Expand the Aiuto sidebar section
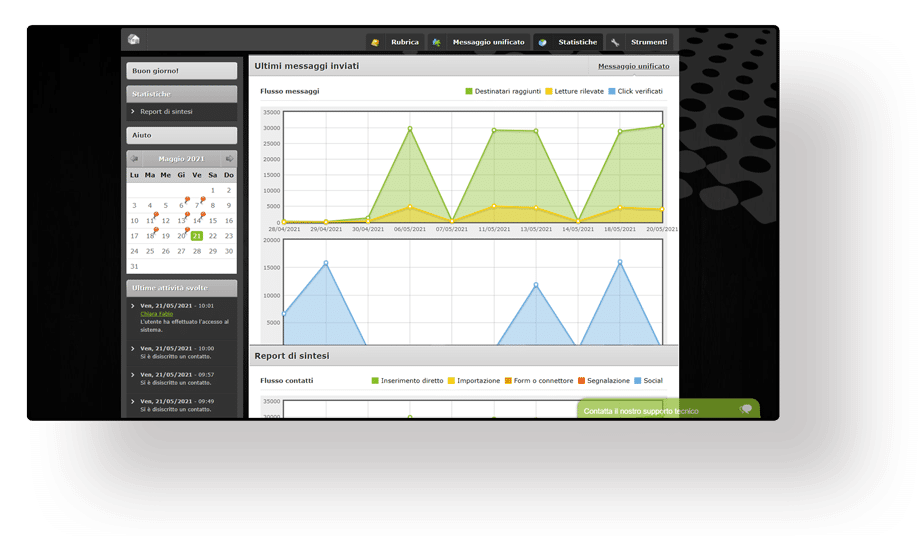 pos(181,135)
